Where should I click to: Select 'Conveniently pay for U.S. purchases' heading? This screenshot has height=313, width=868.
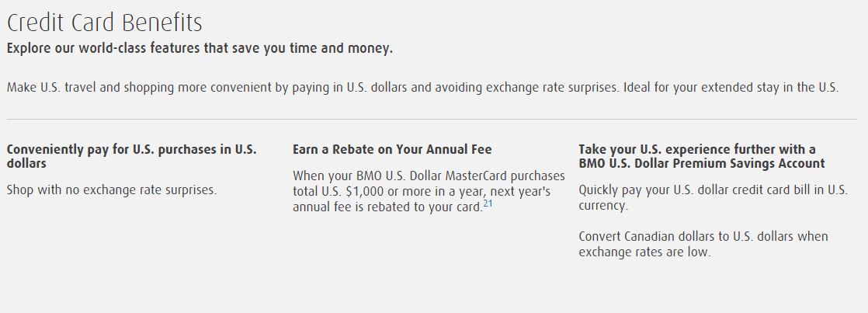click(x=132, y=150)
